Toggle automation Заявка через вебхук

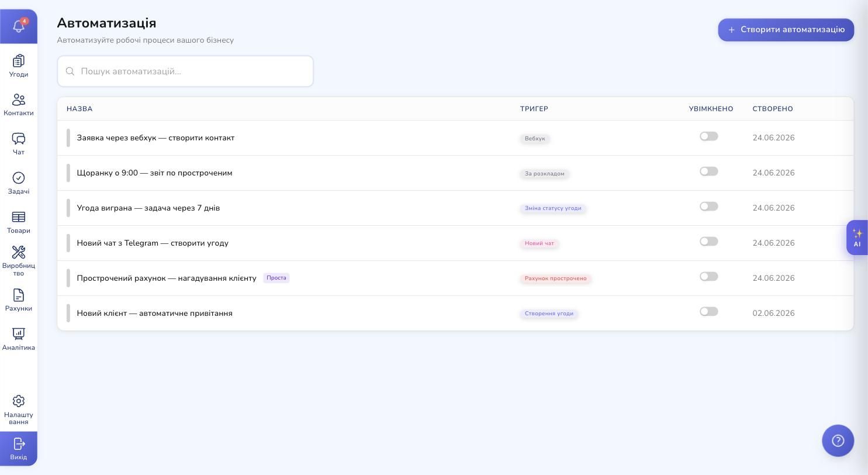click(x=709, y=136)
